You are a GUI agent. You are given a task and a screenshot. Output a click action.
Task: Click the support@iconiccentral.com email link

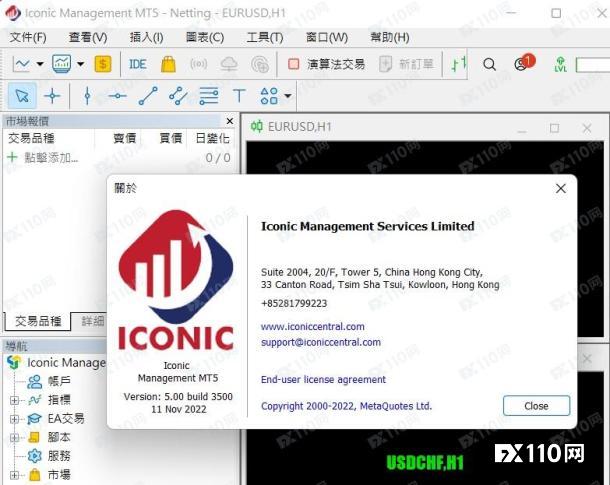point(321,342)
